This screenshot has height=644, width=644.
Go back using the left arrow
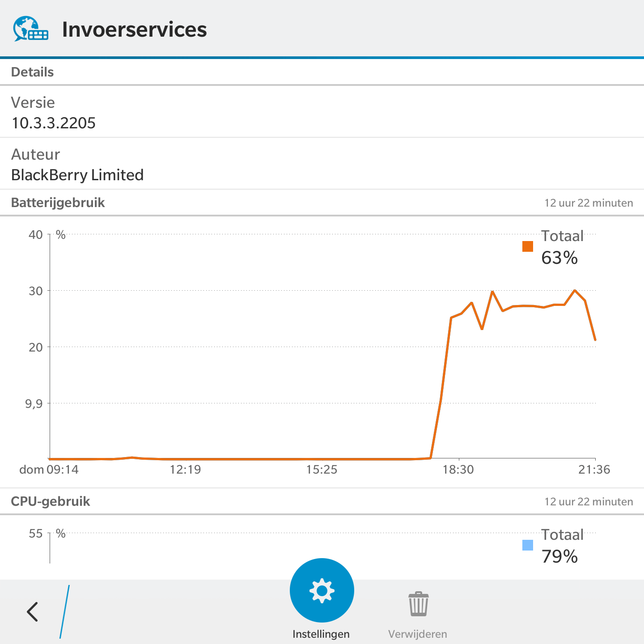pyautogui.click(x=33, y=611)
